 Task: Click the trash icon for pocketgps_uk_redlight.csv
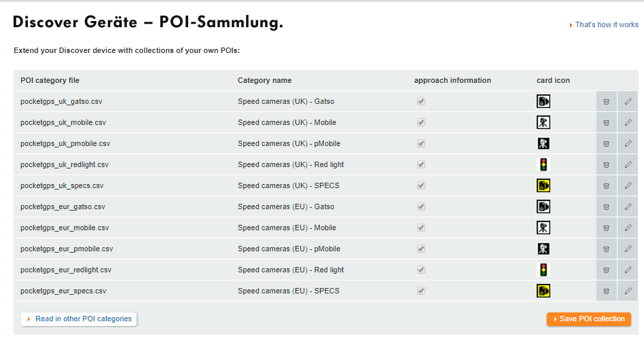coord(606,165)
